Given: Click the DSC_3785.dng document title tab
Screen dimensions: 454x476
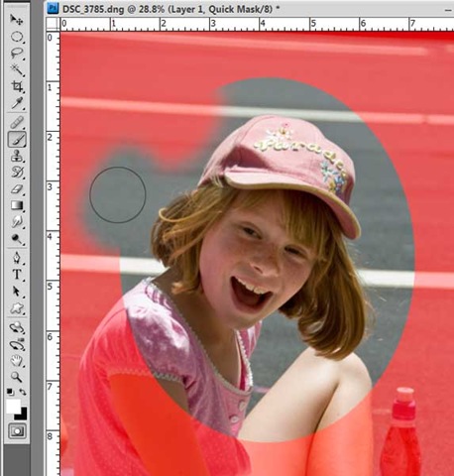Looking at the screenshot, I should [x=170, y=9].
